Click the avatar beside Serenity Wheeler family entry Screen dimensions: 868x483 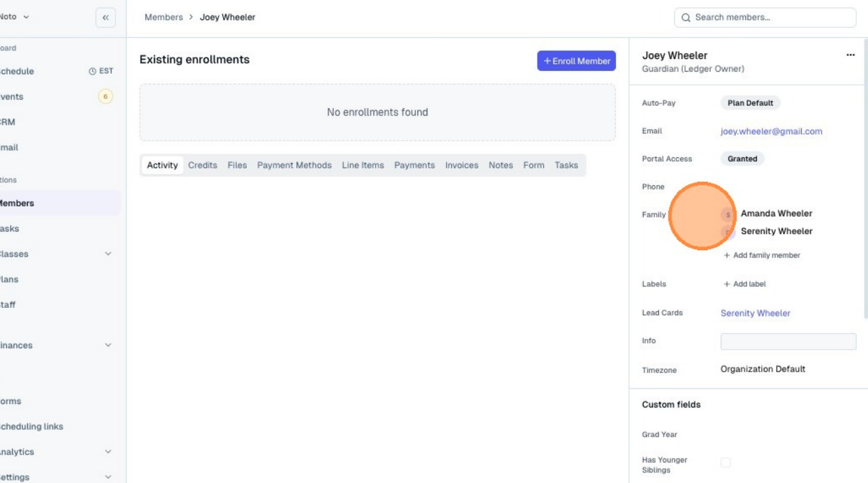pos(728,232)
